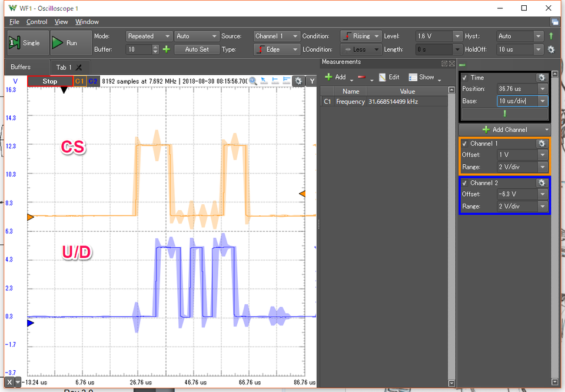
Task: Click the green plus next to Buffer
Action: (166, 49)
